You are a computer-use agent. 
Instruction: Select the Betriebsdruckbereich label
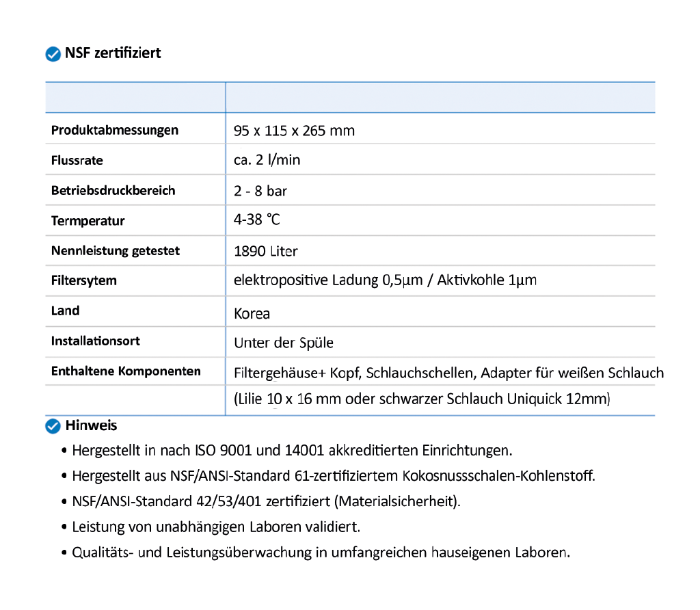pos(113,191)
